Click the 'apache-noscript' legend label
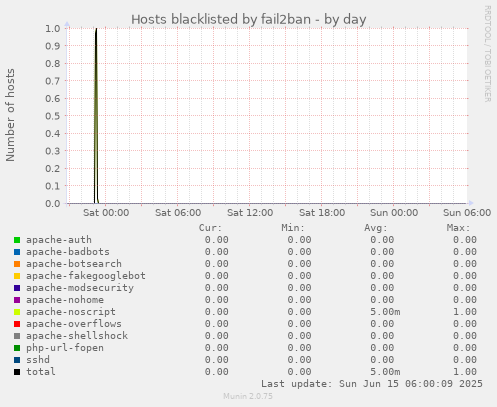Viewport: 497px width, 407px height. (71, 312)
